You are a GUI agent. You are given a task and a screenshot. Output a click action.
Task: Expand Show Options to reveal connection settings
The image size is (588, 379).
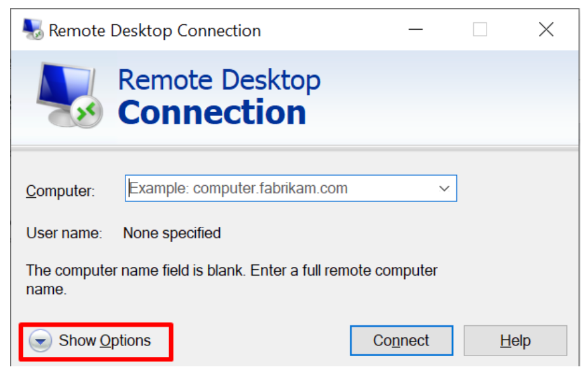click(105, 341)
